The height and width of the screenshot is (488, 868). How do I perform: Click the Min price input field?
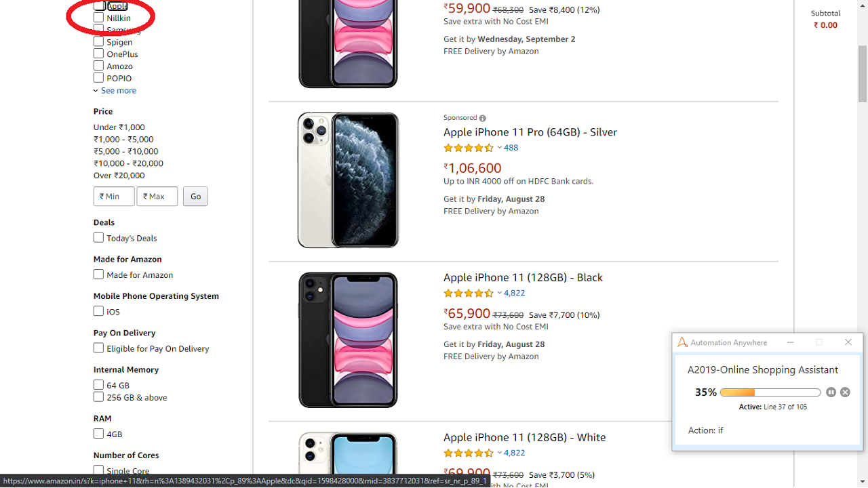pos(114,197)
